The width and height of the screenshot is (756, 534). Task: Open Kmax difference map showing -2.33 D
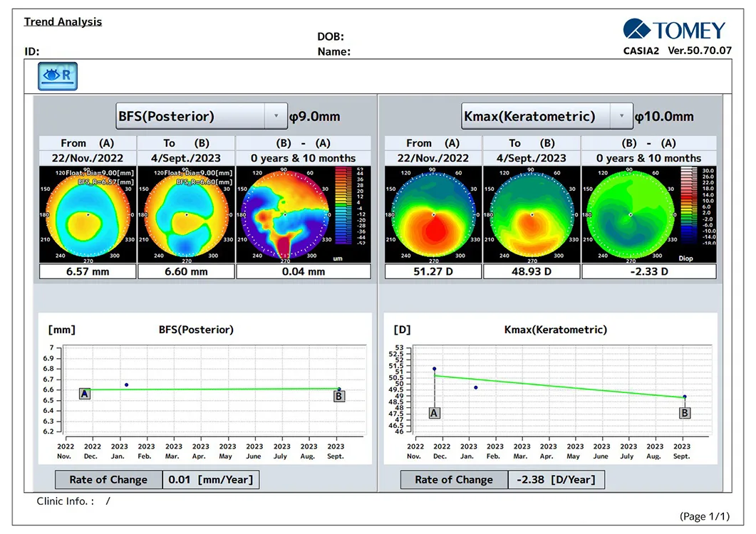pyautogui.click(x=630, y=214)
